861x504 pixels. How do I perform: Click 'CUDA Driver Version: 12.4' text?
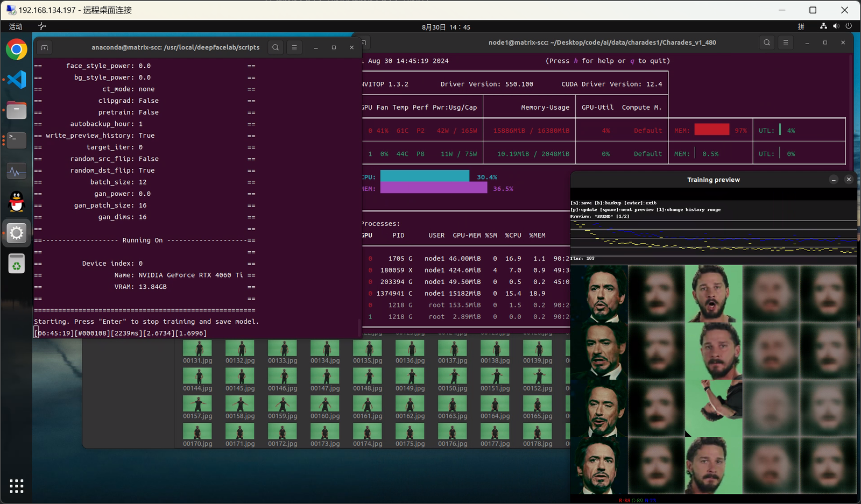click(x=611, y=84)
